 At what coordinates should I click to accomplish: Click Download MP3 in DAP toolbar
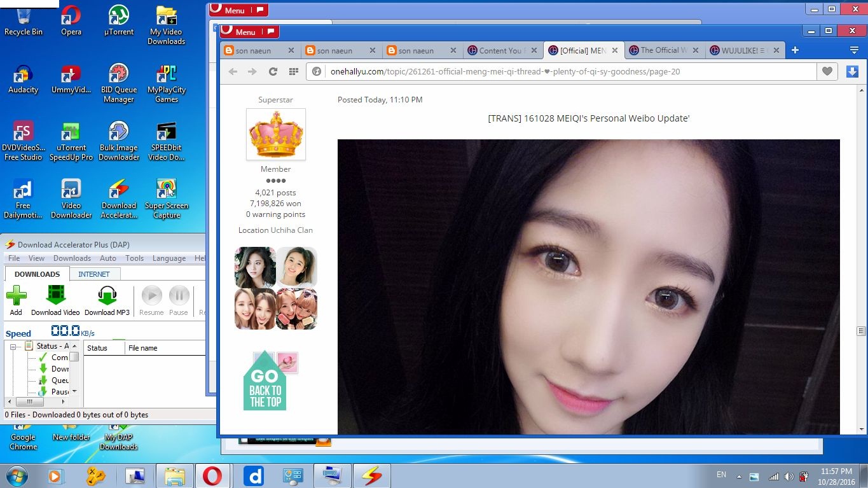tap(107, 300)
